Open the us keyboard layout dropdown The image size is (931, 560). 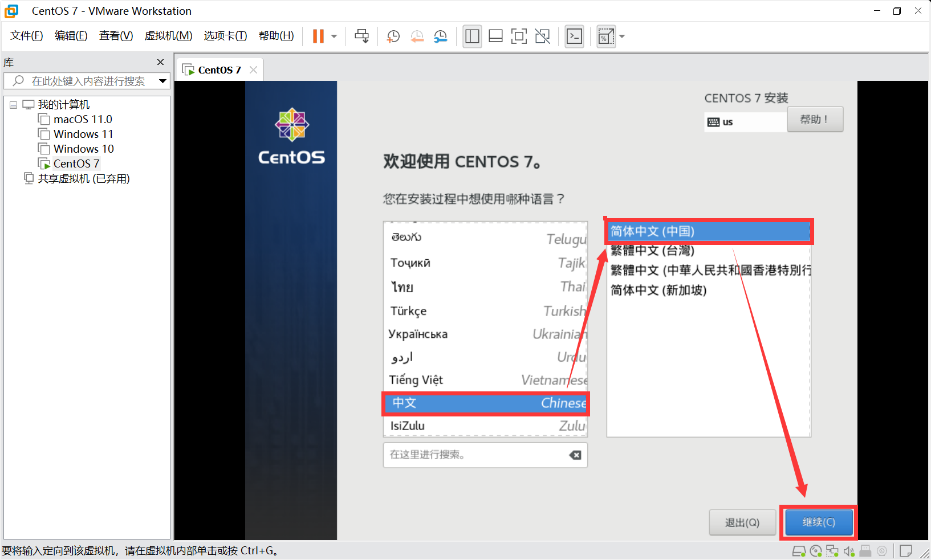point(744,121)
